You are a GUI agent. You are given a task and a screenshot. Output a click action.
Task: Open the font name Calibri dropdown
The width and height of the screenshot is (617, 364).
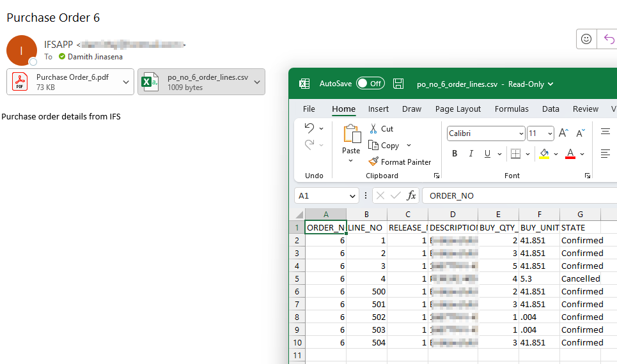[x=520, y=133]
